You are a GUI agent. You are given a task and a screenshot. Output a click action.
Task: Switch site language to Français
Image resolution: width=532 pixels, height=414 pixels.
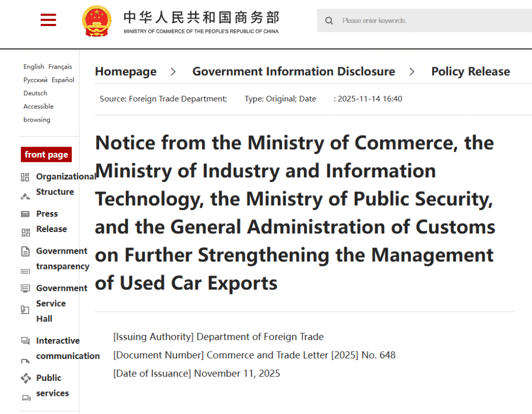pyautogui.click(x=60, y=67)
